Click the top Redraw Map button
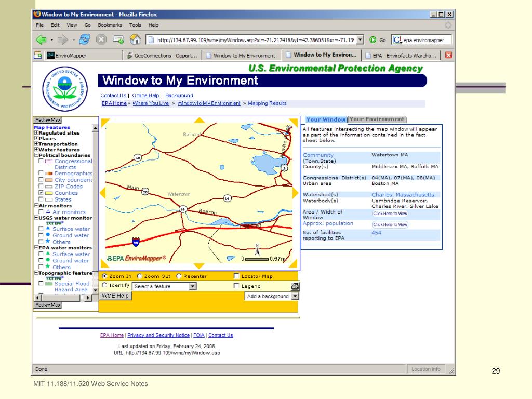This screenshot has width=532, height=399. pos(47,120)
